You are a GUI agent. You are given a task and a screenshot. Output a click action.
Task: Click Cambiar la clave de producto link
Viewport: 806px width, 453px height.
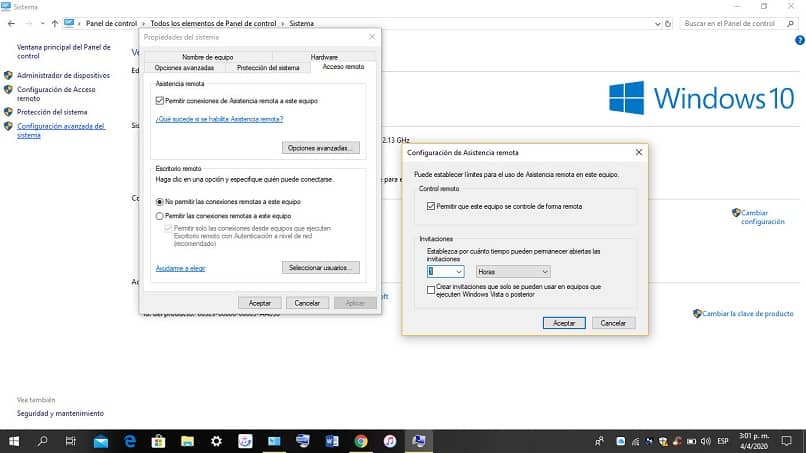tap(747, 313)
